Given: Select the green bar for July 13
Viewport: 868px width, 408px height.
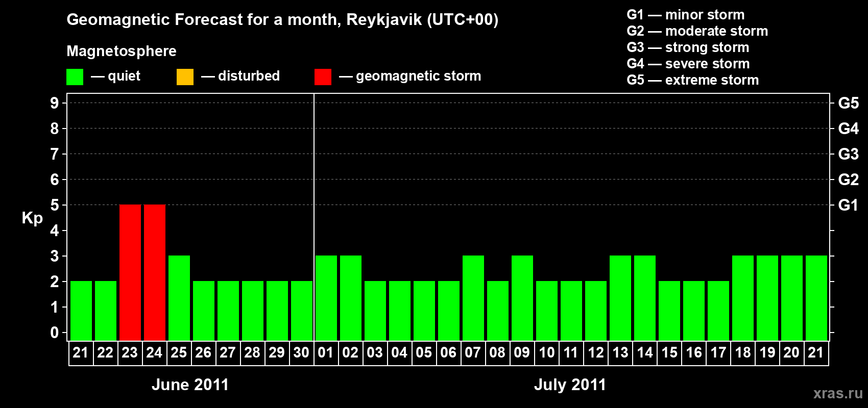Looking at the screenshot, I should click(620, 298).
